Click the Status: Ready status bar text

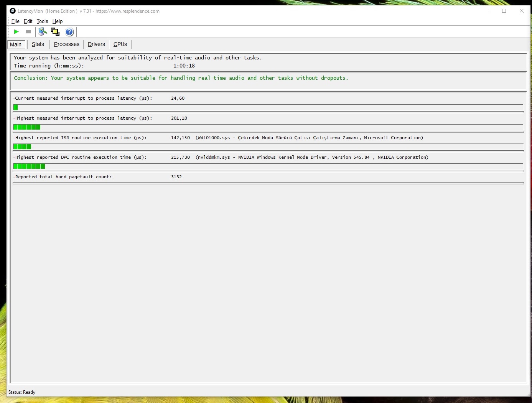tap(22, 392)
